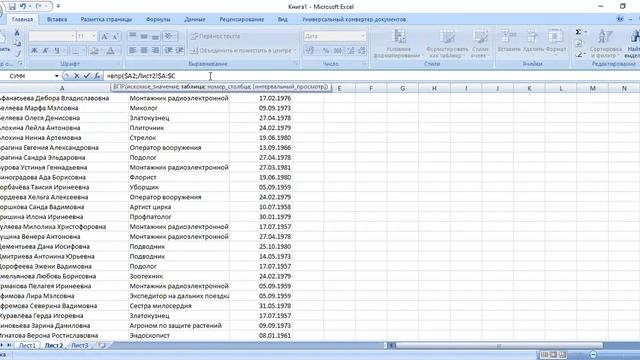Open Стили ячеек gallery
The height and width of the screenshot is (360, 640).
[480, 44]
